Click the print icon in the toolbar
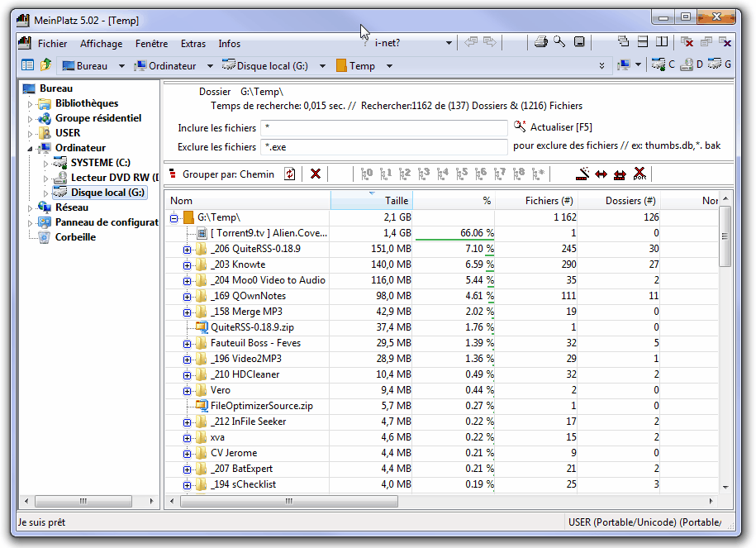 point(540,42)
